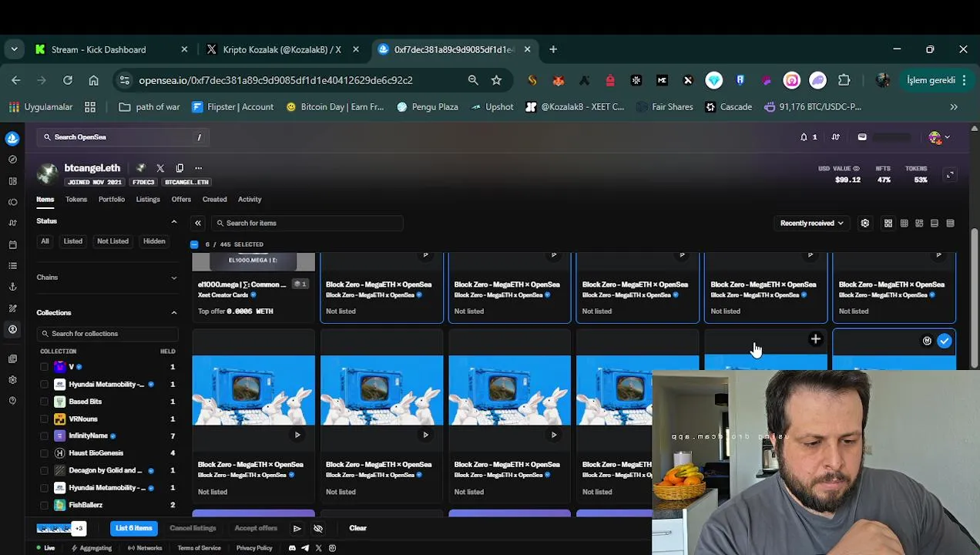The image size is (980, 555).
Task: Switch to table list view
Action: pyautogui.click(x=950, y=224)
